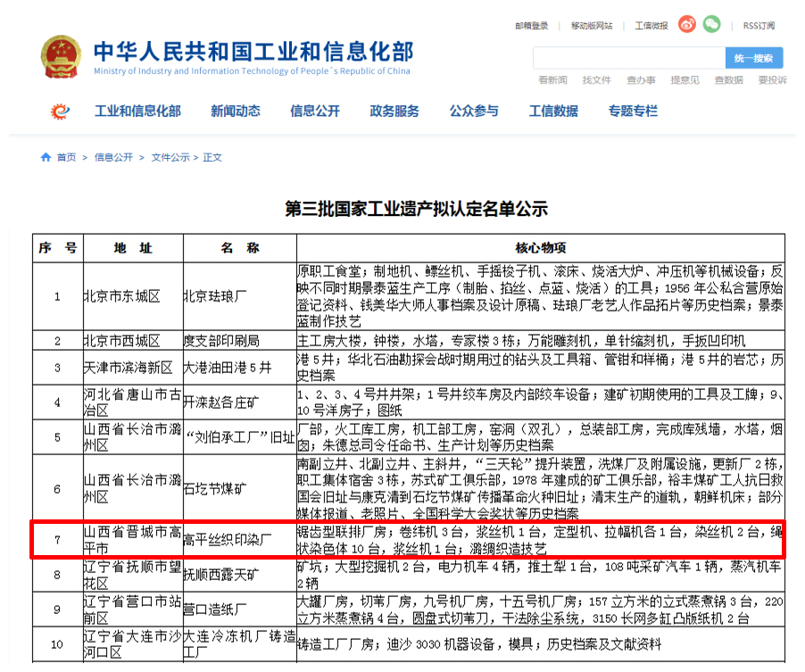Click core items text starting 原职工食堂
Image resolution: width=805 pixels, height=672 pixels.
(540, 296)
